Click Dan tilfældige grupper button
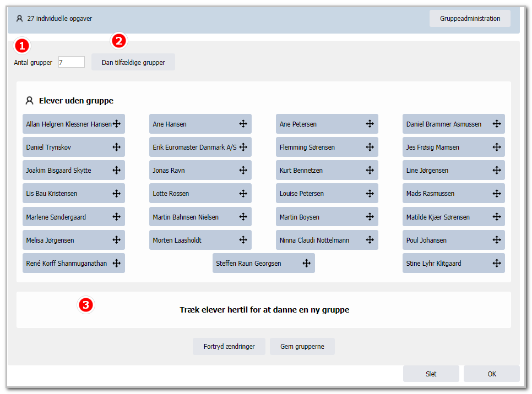This screenshot has width=532, height=394. (133, 62)
